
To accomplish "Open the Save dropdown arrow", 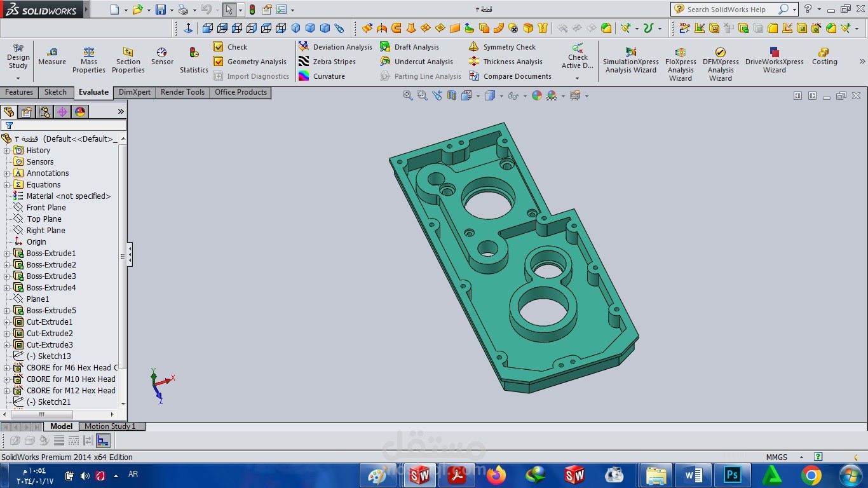I will coord(172,10).
